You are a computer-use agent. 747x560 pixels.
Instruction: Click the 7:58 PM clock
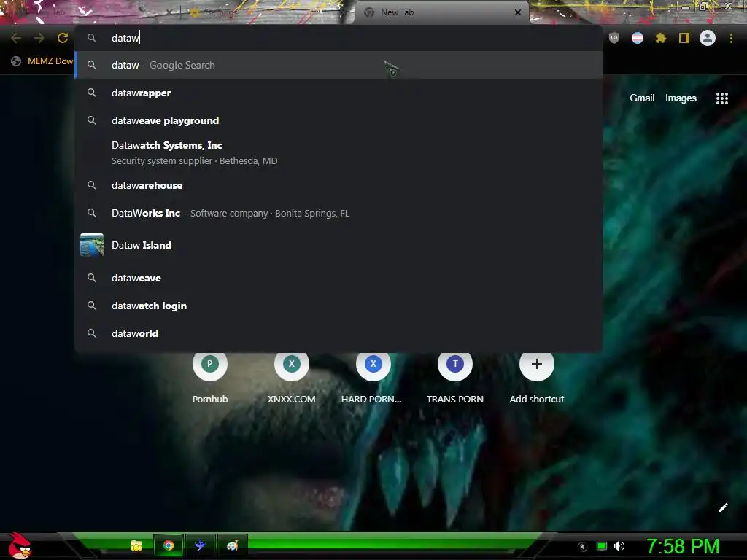683,546
